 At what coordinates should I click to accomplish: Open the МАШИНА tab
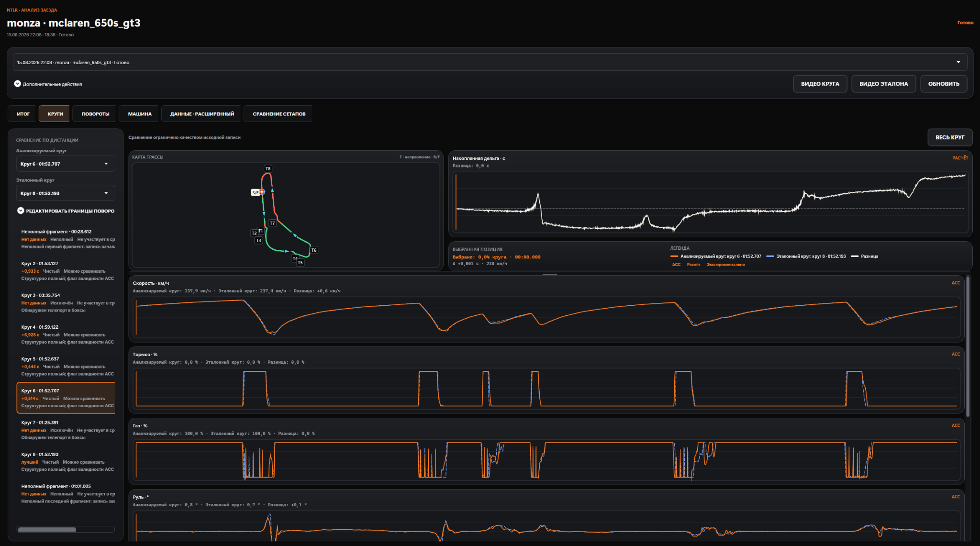(x=140, y=114)
